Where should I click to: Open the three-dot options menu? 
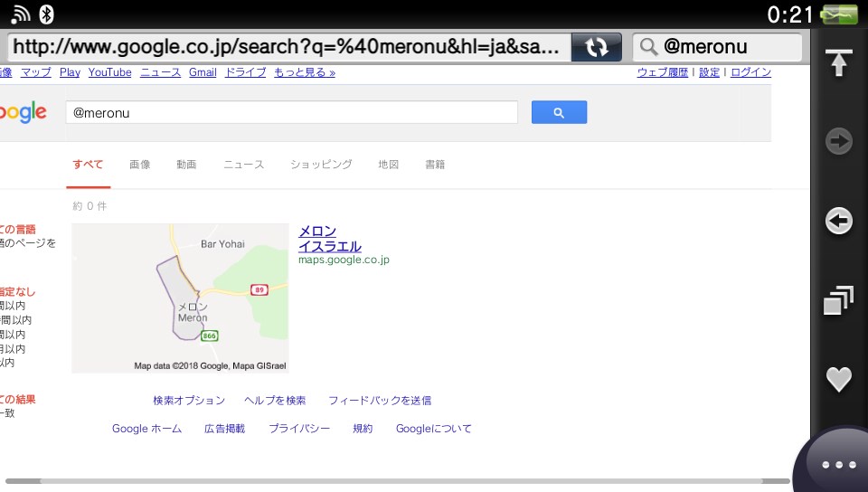[x=839, y=464]
